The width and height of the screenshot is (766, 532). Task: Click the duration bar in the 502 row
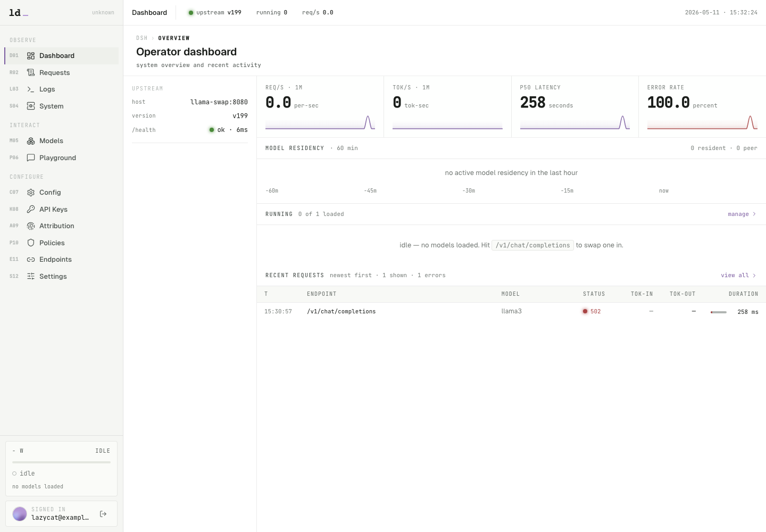tap(719, 312)
